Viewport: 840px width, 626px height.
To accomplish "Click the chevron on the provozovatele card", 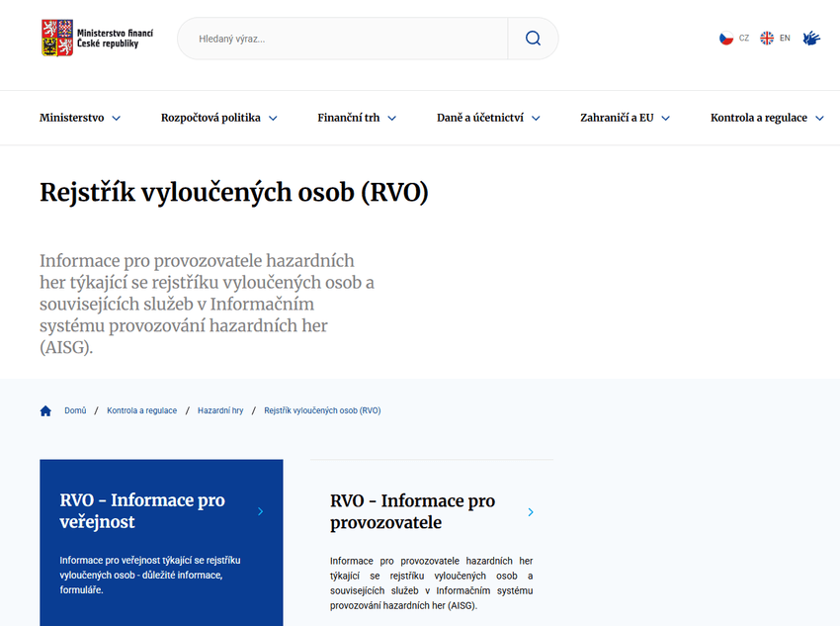I will coord(531,512).
